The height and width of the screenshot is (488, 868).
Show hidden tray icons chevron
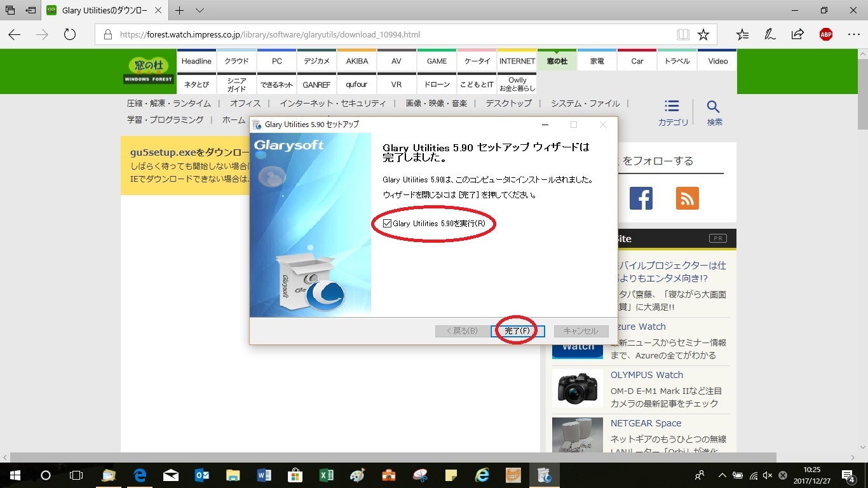click(722, 475)
